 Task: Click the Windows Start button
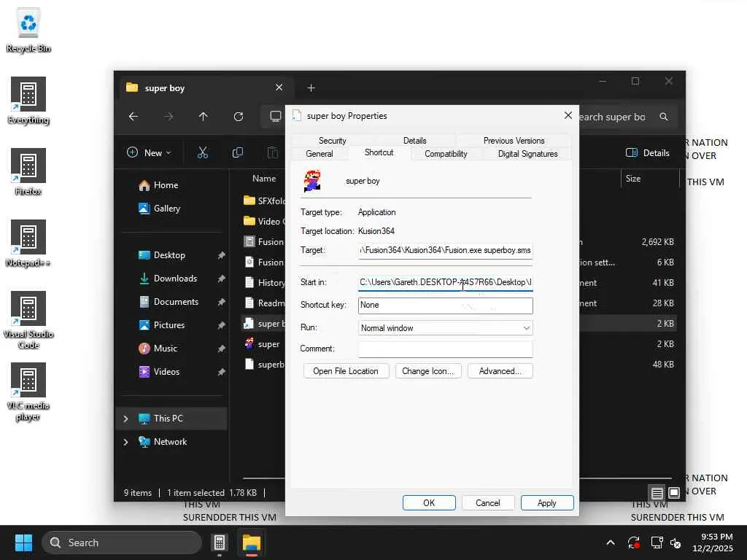coord(23,542)
